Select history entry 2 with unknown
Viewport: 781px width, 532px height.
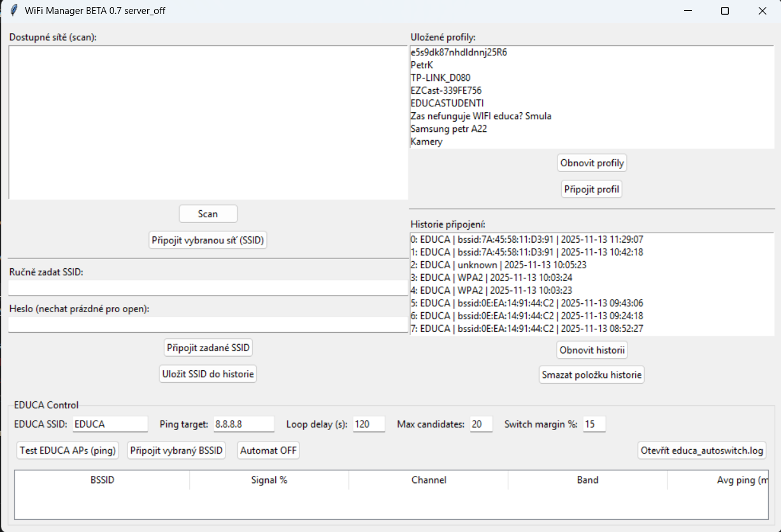coord(592,265)
